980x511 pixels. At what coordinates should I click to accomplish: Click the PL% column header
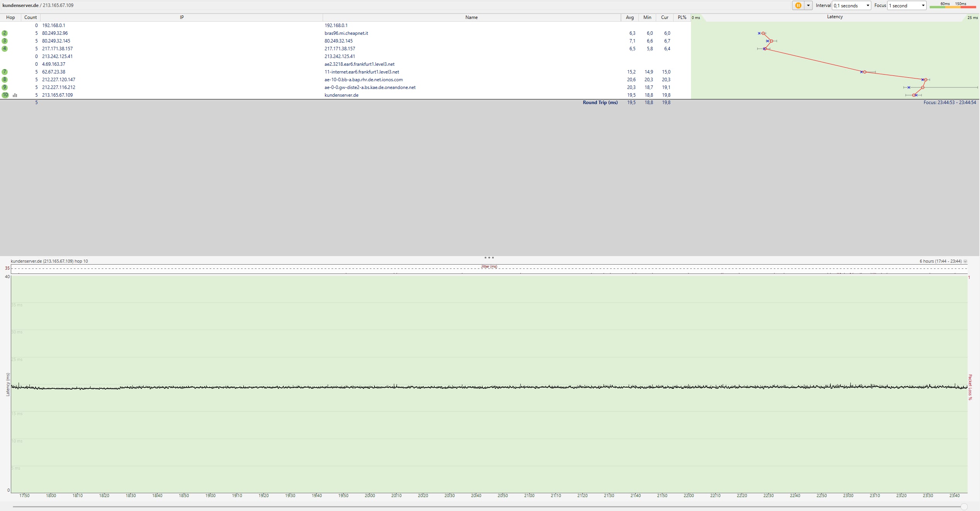(x=682, y=17)
